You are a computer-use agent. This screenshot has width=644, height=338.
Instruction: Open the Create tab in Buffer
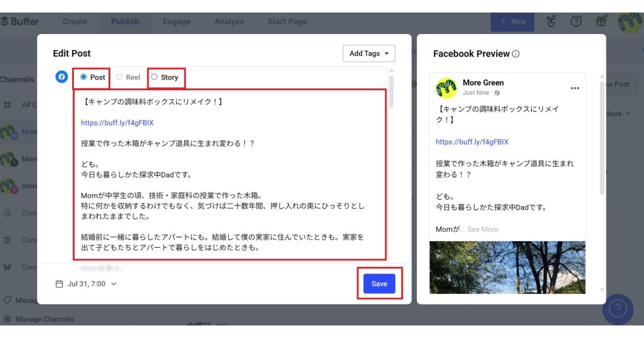75,21
